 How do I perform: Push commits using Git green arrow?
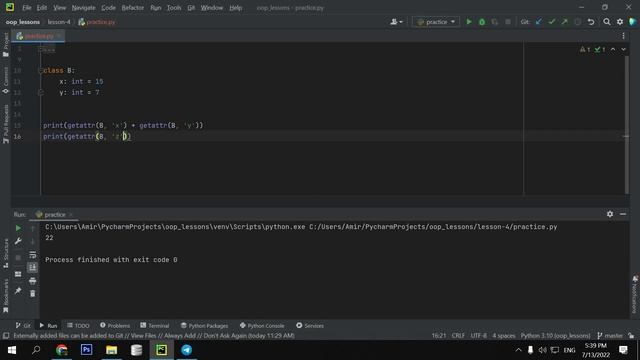point(564,22)
